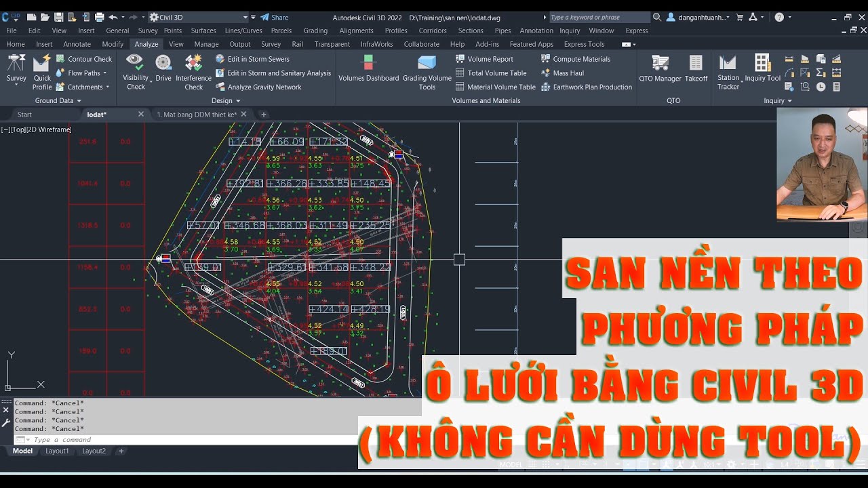Switch to Mat bang DDM thiet ke drawing tab
Image resolution: width=868 pixels, height=488 pixels.
pyautogui.click(x=197, y=115)
